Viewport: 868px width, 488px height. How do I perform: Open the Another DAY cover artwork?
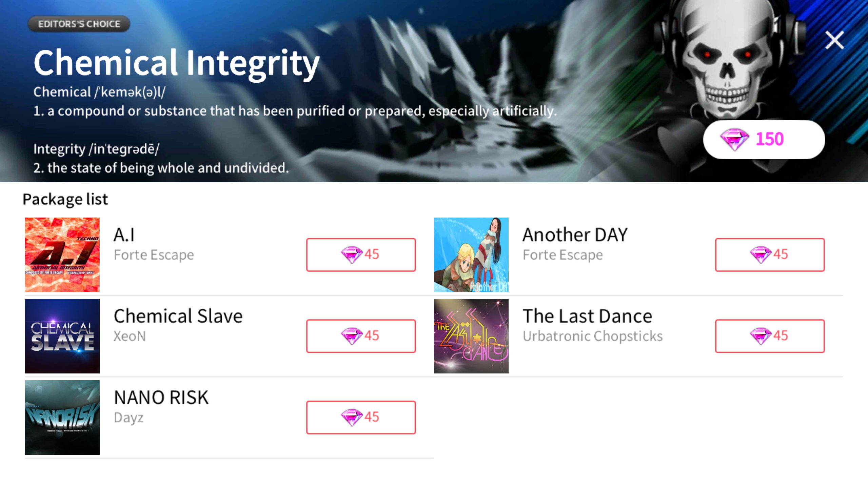coord(471,255)
